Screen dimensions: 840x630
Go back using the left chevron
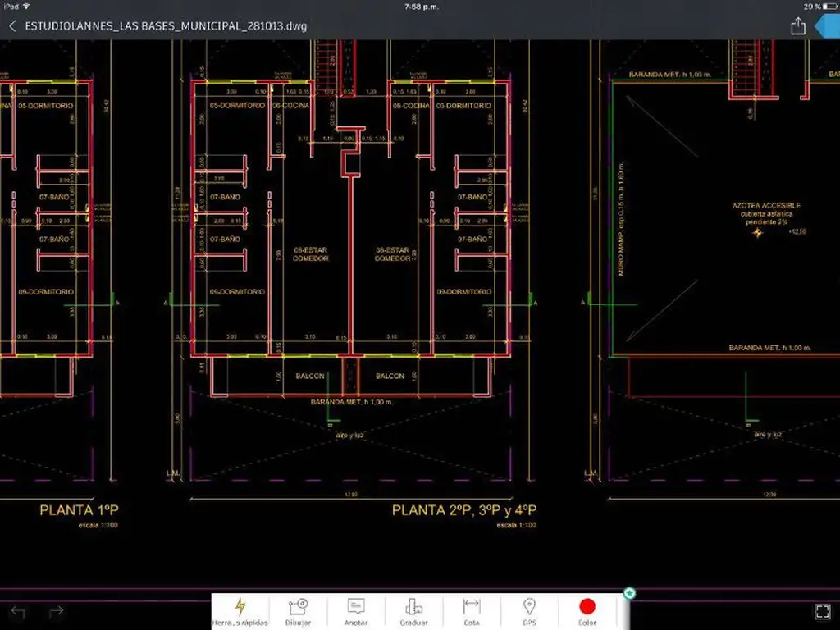12,26
